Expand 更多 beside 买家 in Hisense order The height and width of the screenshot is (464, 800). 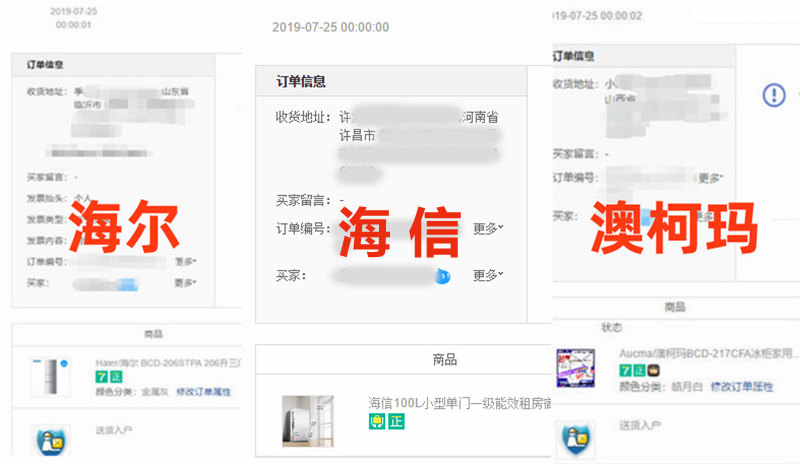click(488, 275)
